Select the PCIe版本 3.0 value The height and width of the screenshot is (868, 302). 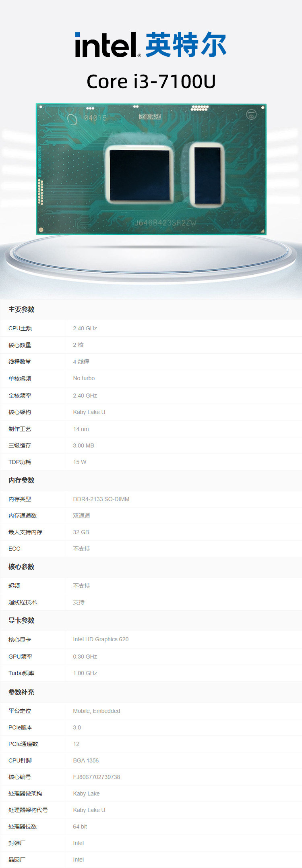[x=77, y=727]
